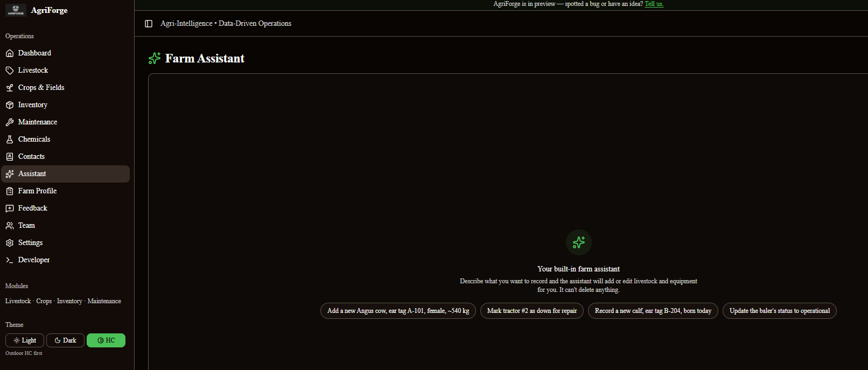Choose the 'Add a new Angus cow' suggestion
This screenshot has height=370, width=868.
coord(398,311)
